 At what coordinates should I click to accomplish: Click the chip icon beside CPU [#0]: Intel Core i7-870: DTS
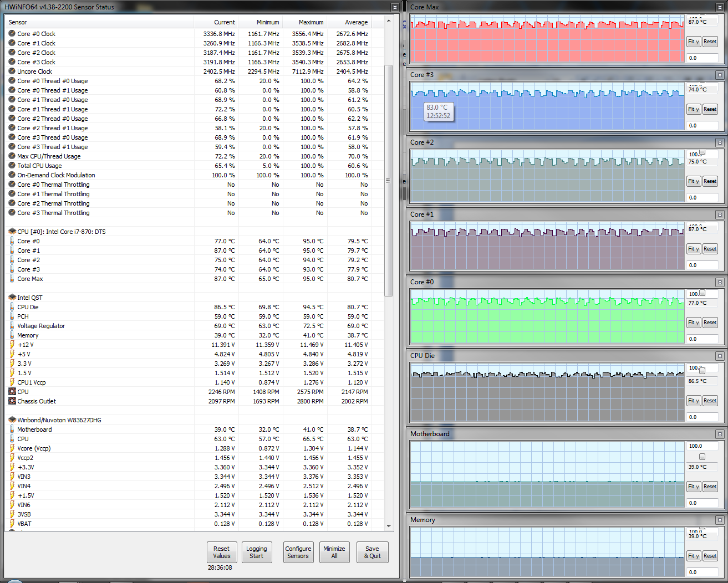click(12, 232)
